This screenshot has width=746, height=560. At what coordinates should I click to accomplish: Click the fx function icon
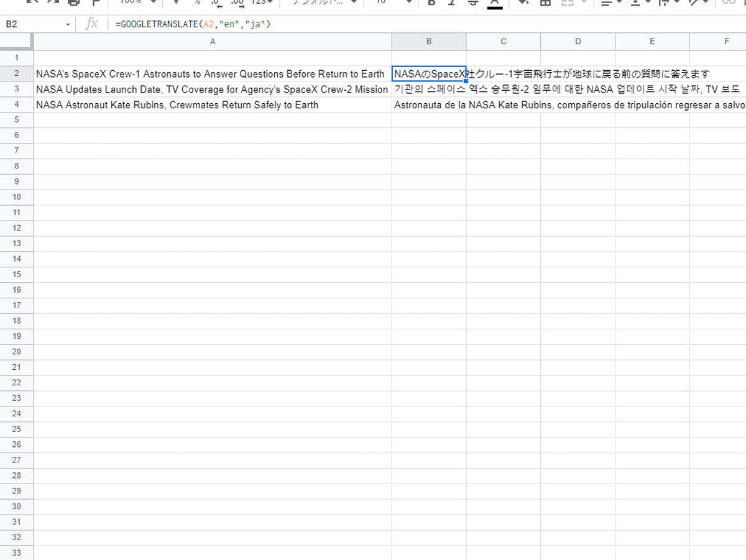click(x=91, y=24)
